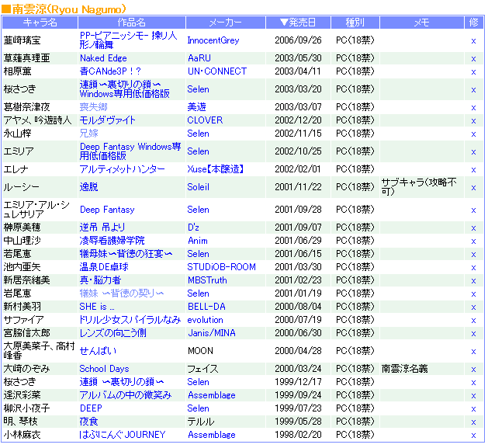Open the CLOVER maker link
488x448 pixels.
[x=205, y=120]
